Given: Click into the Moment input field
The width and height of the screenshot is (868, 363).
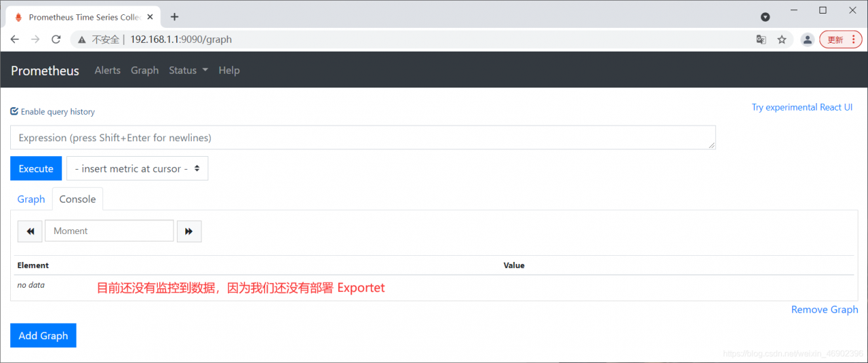Looking at the screenshot, I should coord(109,231).
